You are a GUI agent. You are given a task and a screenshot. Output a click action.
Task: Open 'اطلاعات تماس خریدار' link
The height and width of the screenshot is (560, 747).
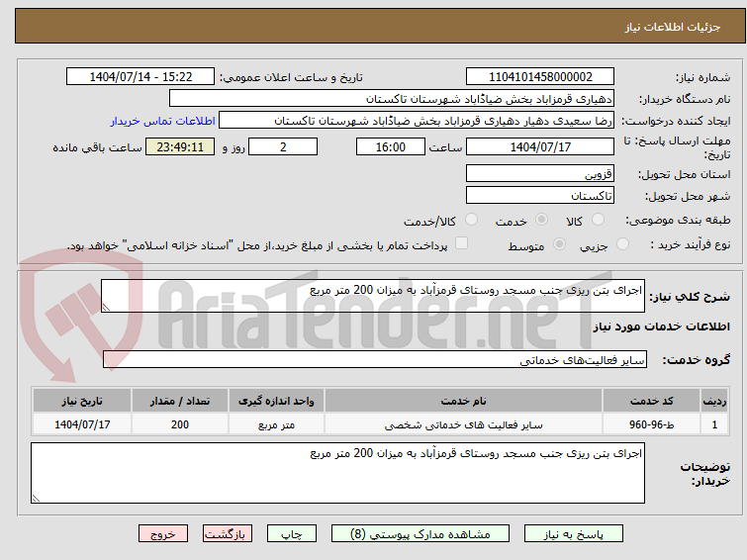point(163,121)
